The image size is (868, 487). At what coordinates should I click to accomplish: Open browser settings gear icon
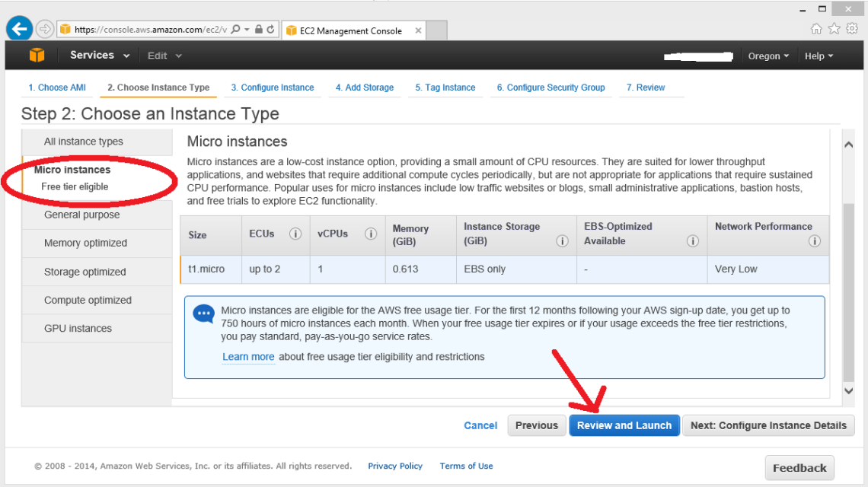(x=853, y=28)
